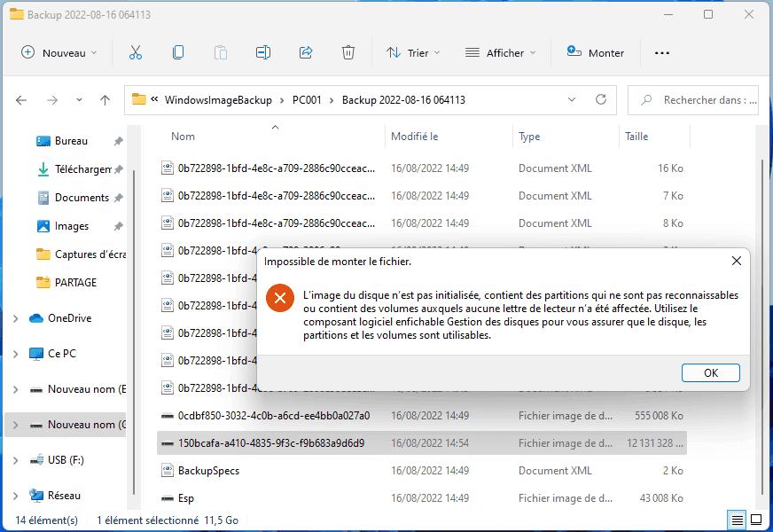Screen dimensions: 773x532
Task: Click the Rename icon in toolbar
Action: pyautogui.click(x=263, y=52)
